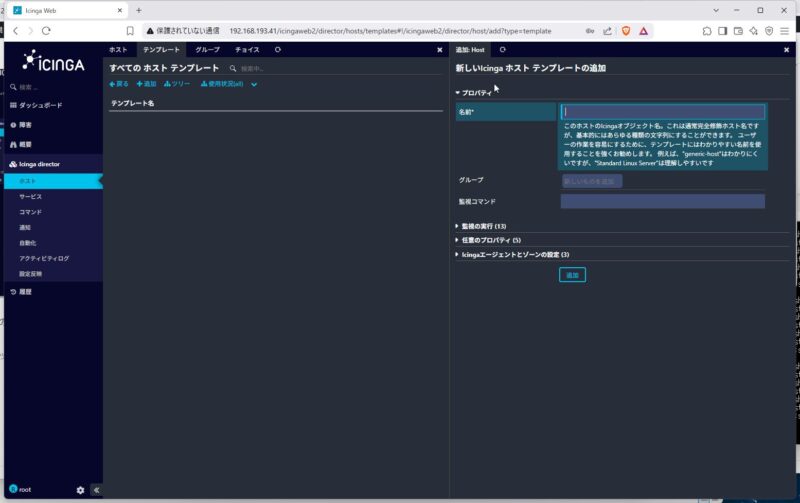
Task: Select サービス under Icinga director
Action: [x=31, y=196]
